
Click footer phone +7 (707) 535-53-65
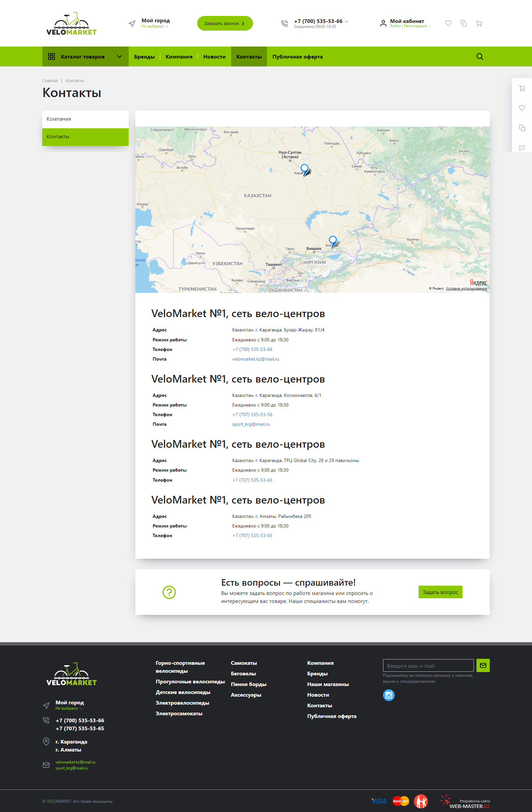79,728
